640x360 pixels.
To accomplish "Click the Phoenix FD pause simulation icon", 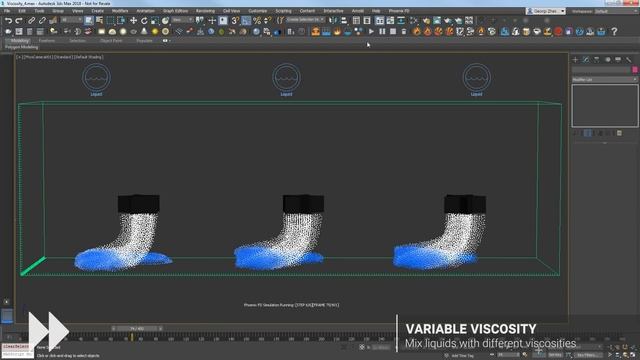I will pos(382,31).
